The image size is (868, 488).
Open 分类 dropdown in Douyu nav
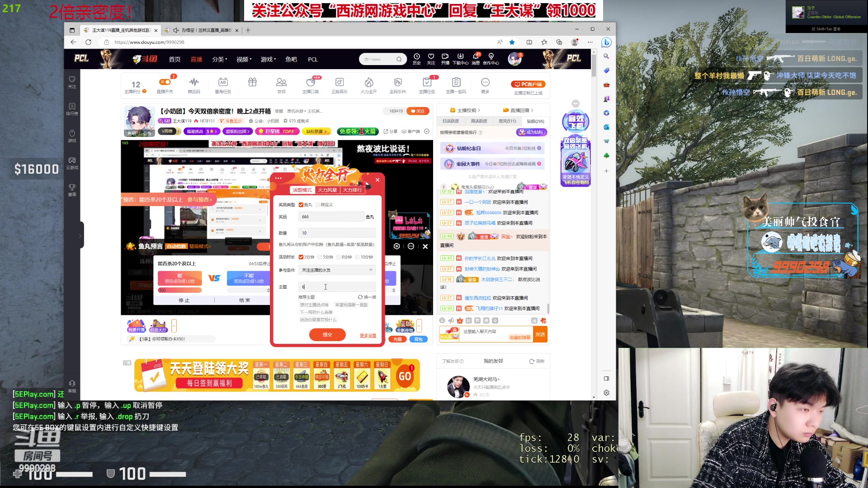pos(220,59)
